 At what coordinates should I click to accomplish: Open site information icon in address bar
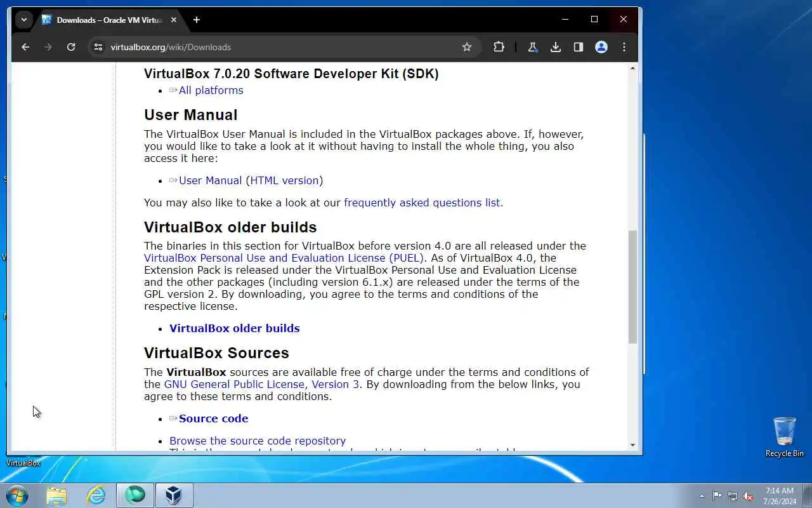tap(98, 47)
